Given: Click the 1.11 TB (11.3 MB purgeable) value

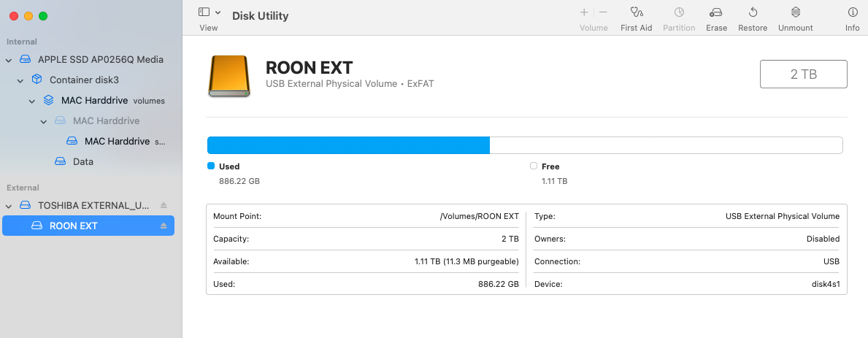Looking at the screenshot, I should tap(466, 261).
